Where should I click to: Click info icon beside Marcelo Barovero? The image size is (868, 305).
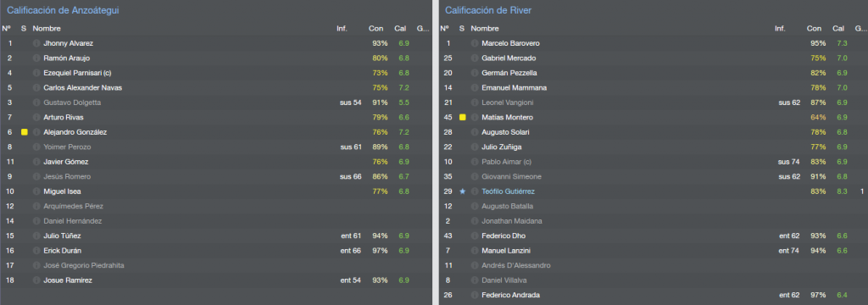[475, 43]
